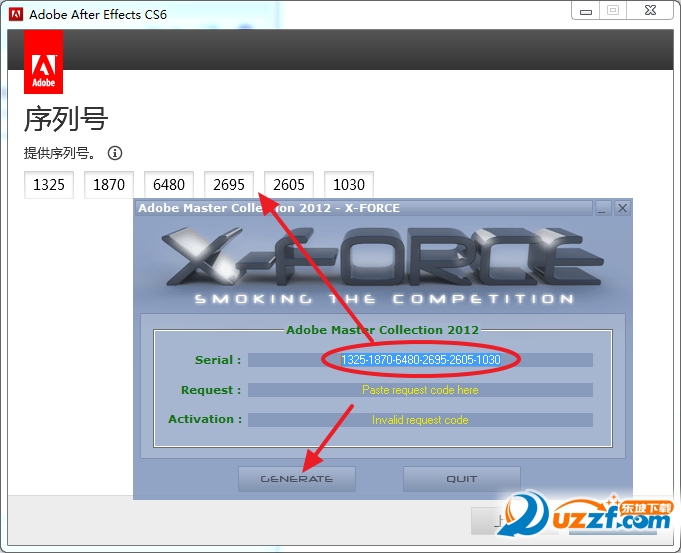
Task: Click the info icon beside 提供序列号
Action: click(115, 153)
